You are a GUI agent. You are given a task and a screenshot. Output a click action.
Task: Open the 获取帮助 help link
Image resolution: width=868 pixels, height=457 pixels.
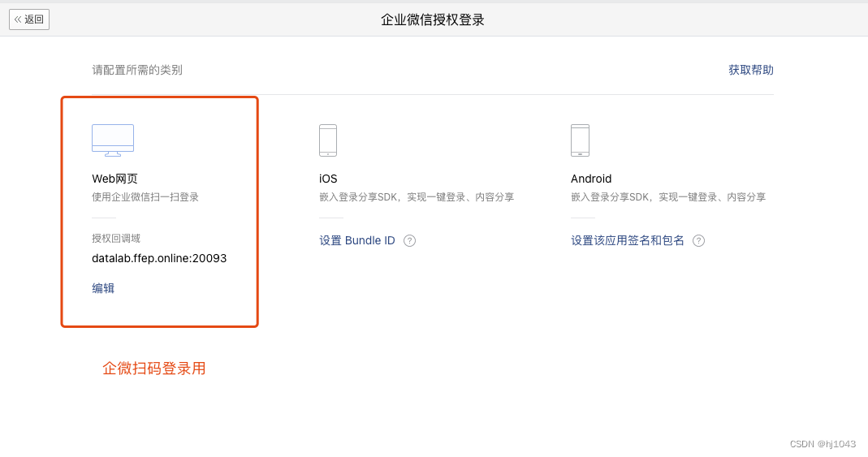[x=750, y=70]
